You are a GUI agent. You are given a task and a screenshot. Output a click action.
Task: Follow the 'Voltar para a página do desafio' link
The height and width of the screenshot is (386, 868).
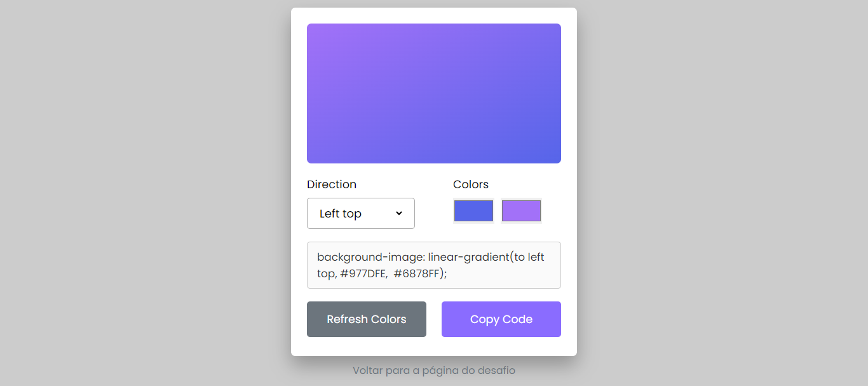pyautogui.click(x=433, y=370)
